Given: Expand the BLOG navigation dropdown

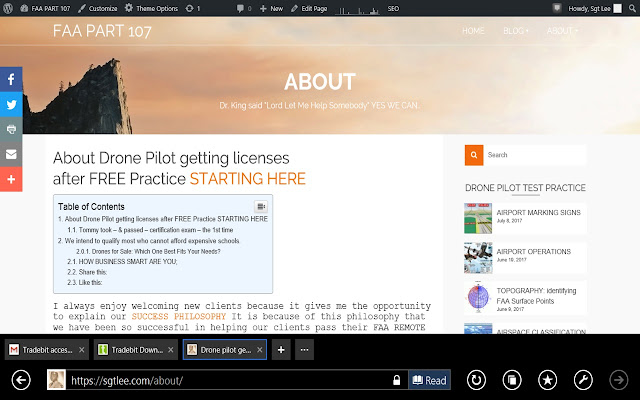Looking at the screenshot, I should pyautogui.click(x=516, y=31).
